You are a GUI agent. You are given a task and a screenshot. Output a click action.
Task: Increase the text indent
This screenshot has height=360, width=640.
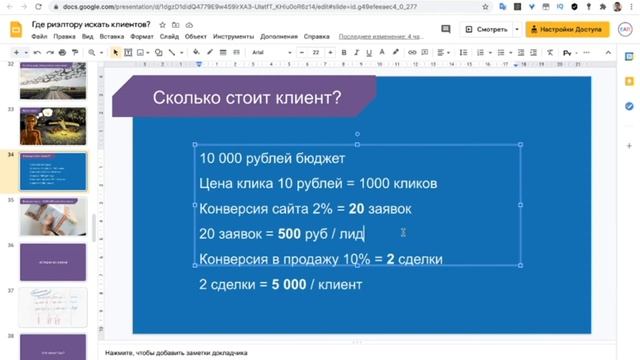(x=533, y=53)
